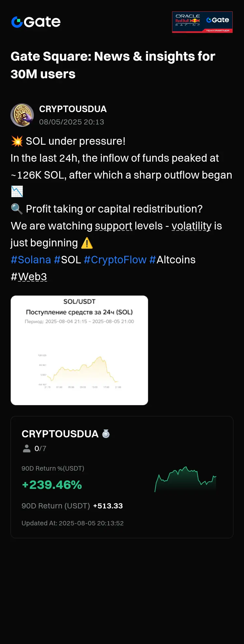Screen dimensions: 244x644
Task: Open the #Web3 hashtag
Action: 29,277
